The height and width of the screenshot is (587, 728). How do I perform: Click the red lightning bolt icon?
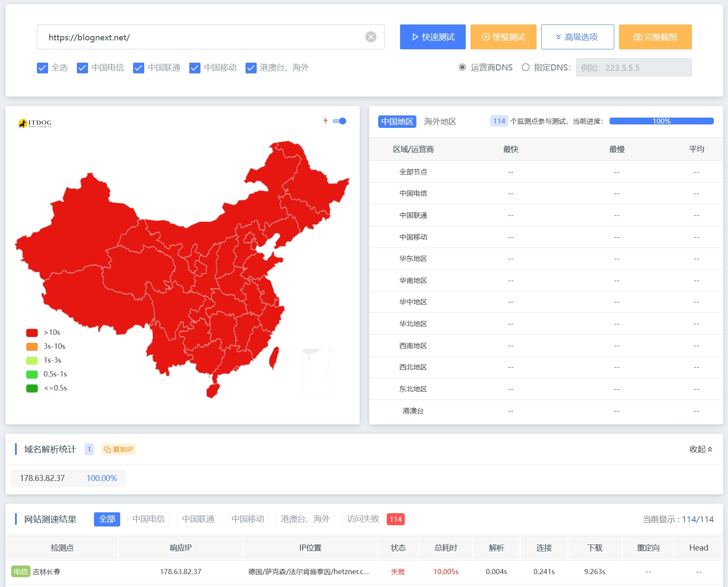[325, 121]
